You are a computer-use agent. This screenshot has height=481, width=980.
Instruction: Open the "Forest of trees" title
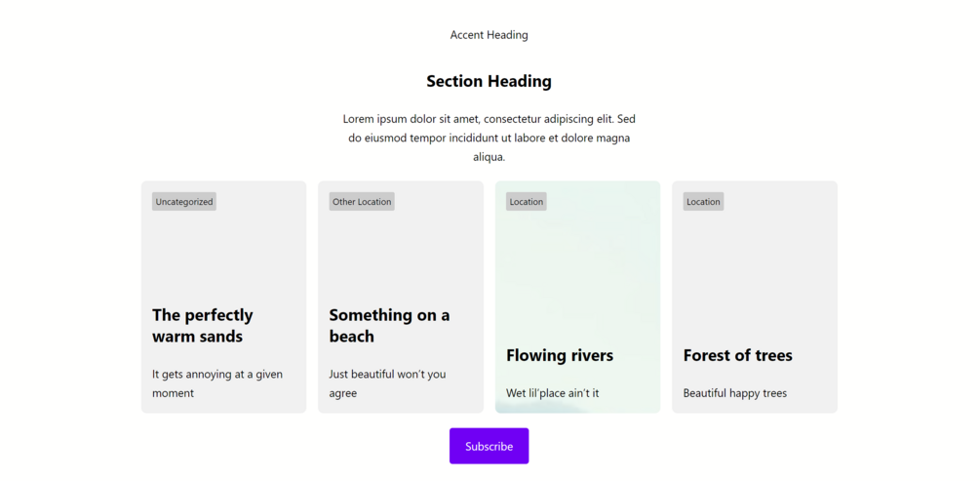[x=737, y=355]
